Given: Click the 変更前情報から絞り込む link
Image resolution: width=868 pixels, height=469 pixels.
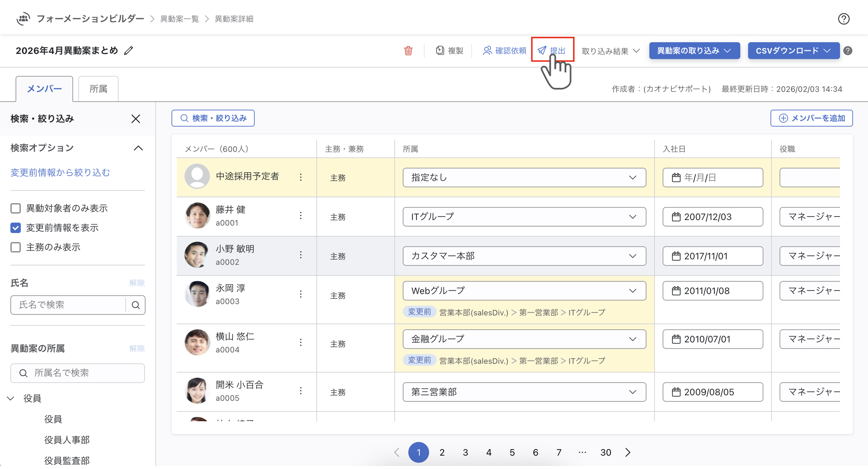Looking at the screenshot, I should click(x=60, y=173).
